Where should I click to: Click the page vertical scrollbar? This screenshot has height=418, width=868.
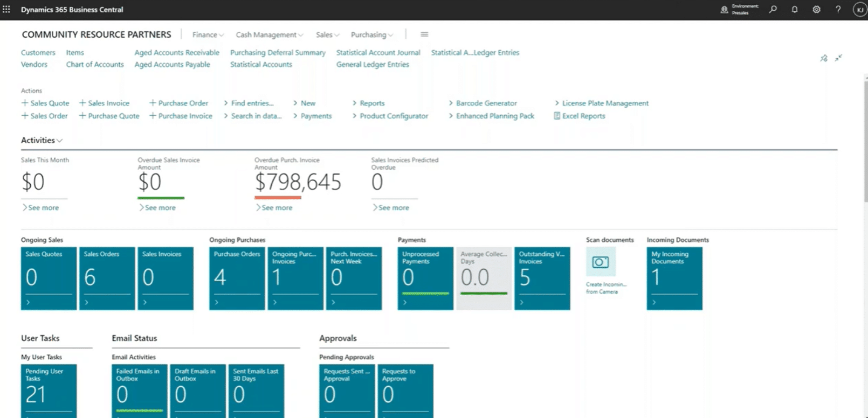tap(865, 141)
